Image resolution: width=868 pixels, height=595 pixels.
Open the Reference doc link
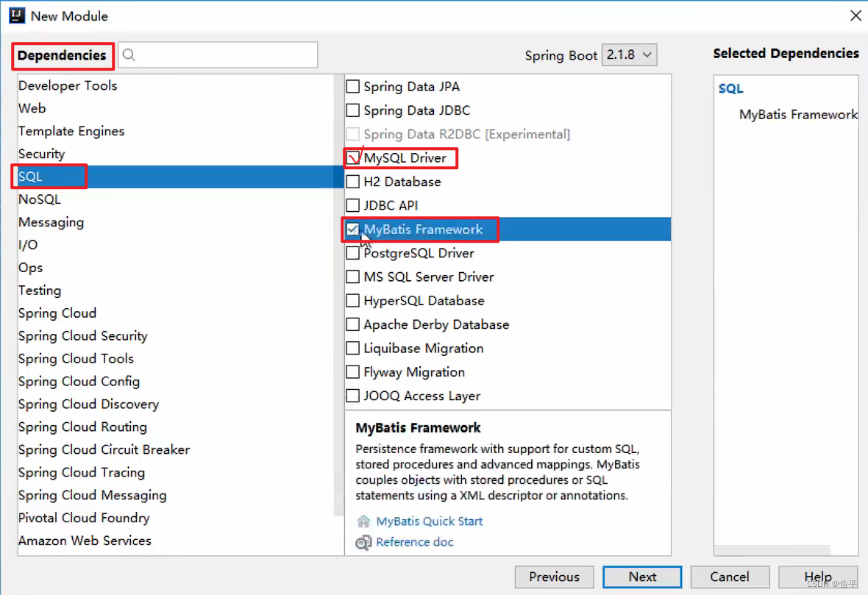coord(415,542)
